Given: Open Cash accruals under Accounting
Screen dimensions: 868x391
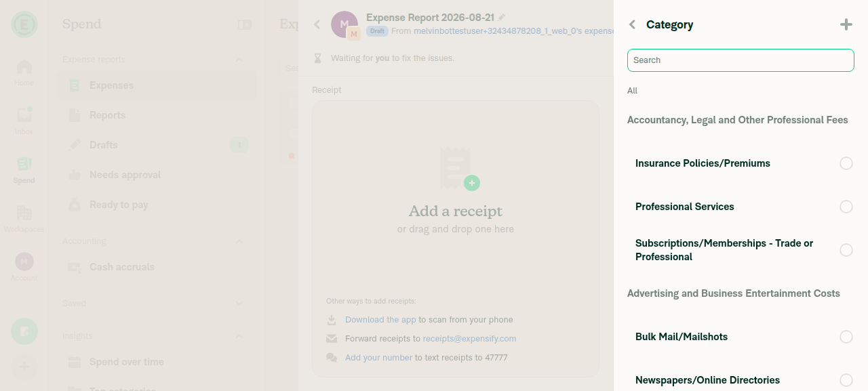Looking at the screenshot, I should pyautogui.click(x=157, y=267).
